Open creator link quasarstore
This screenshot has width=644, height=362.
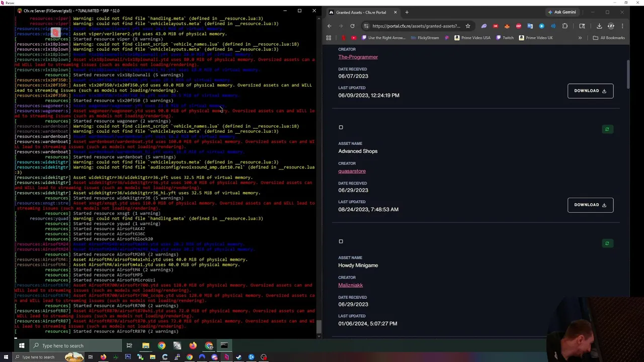352,171
